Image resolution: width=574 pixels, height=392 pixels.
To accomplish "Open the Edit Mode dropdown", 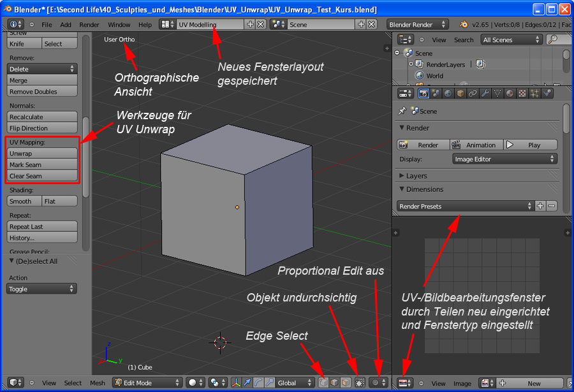I will (x=147, y=382).
